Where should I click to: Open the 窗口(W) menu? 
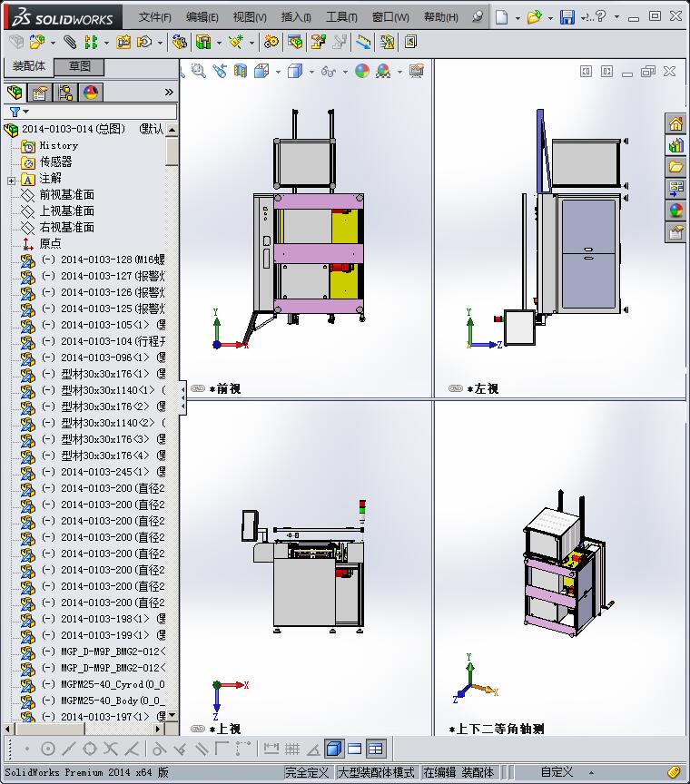(390, 17)
